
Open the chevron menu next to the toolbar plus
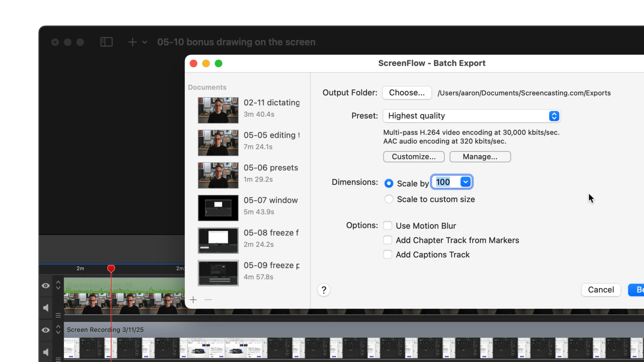pyautogui.click(x=145, y=42)
